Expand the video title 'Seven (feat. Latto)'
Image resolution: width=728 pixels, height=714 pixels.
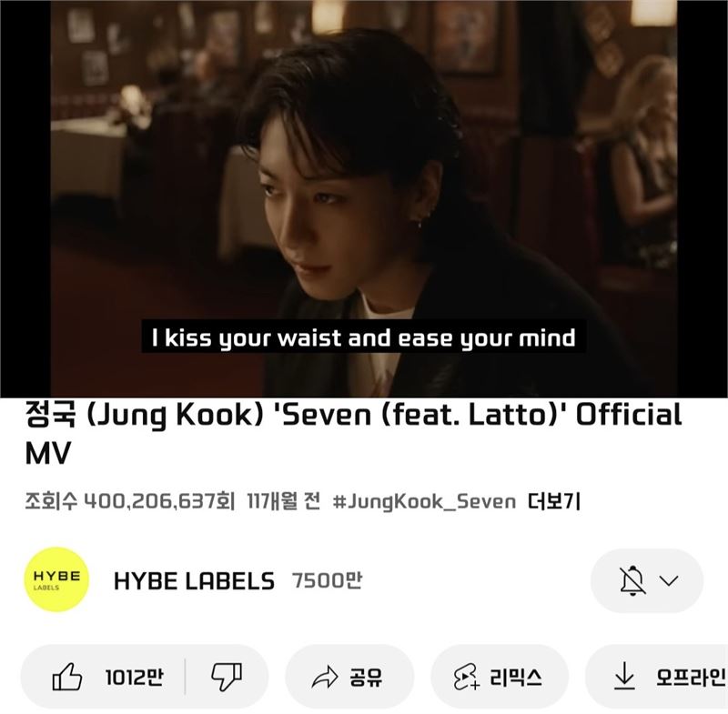(353, 434)
